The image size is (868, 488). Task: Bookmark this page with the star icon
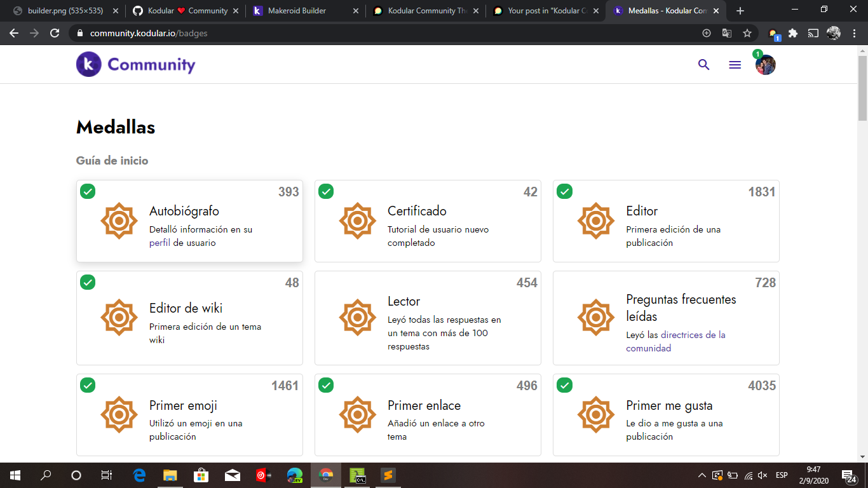[x=747, y=33]
